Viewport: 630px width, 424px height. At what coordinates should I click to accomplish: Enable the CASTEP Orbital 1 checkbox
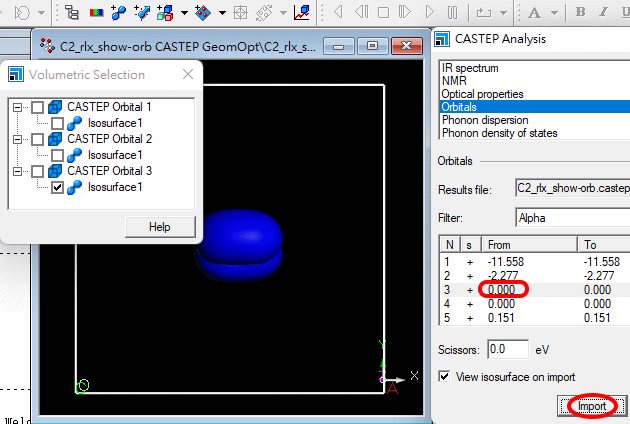click(37, 107)
